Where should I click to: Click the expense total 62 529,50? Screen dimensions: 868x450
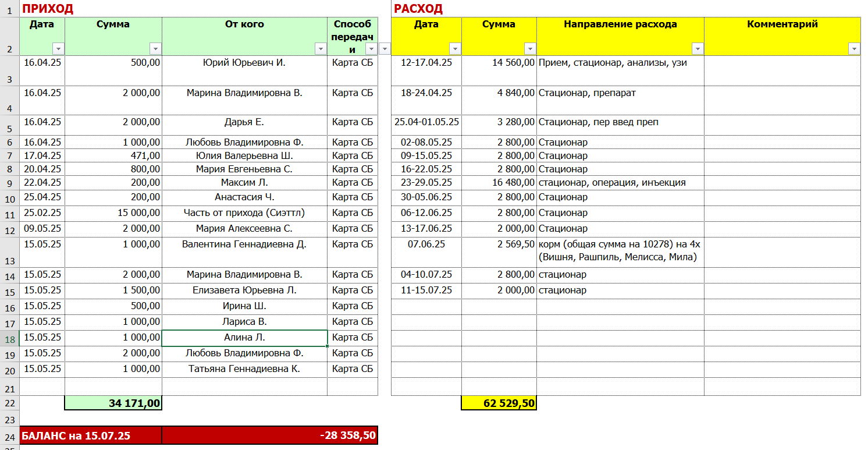(499, 403)
